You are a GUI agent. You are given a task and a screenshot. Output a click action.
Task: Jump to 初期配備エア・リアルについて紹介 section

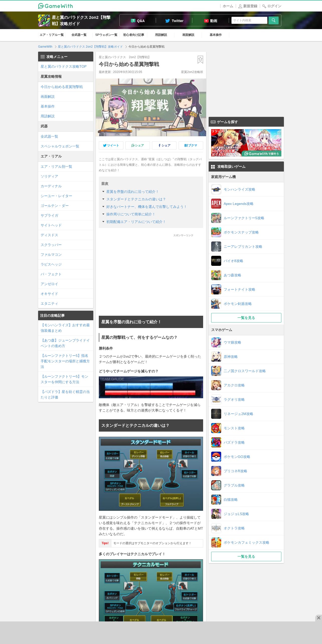click(x=136, y=222)
